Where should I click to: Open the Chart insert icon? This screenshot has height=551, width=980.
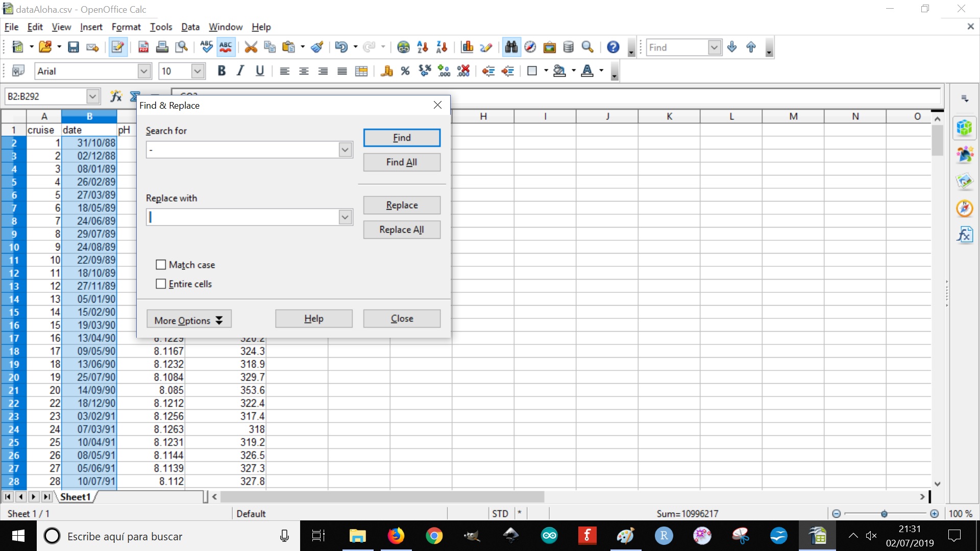click(467, 47)
